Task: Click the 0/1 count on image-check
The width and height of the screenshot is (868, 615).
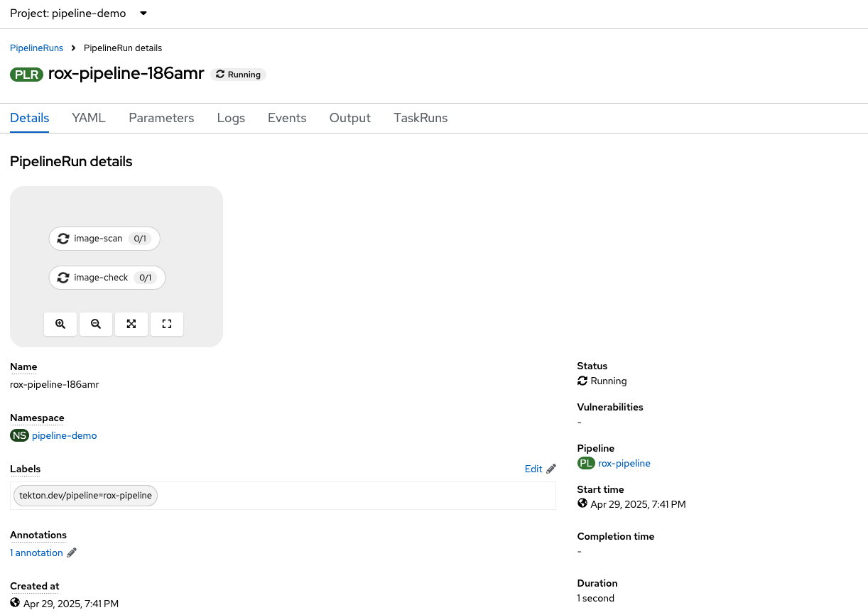Action: 146,278
